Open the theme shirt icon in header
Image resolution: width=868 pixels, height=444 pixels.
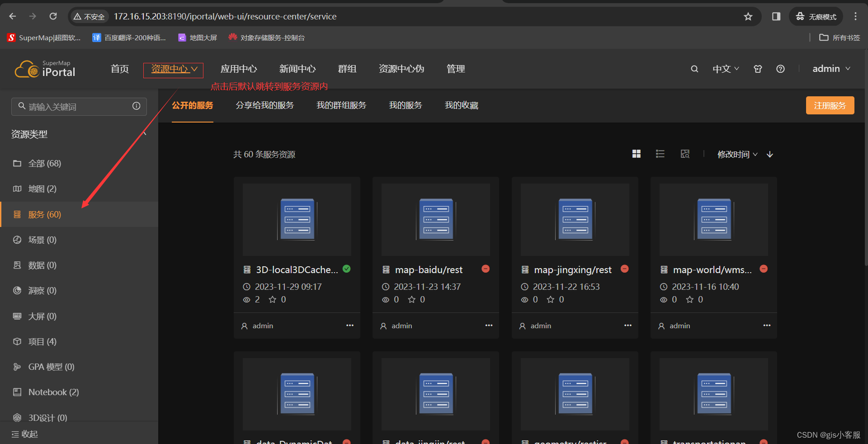758,69
